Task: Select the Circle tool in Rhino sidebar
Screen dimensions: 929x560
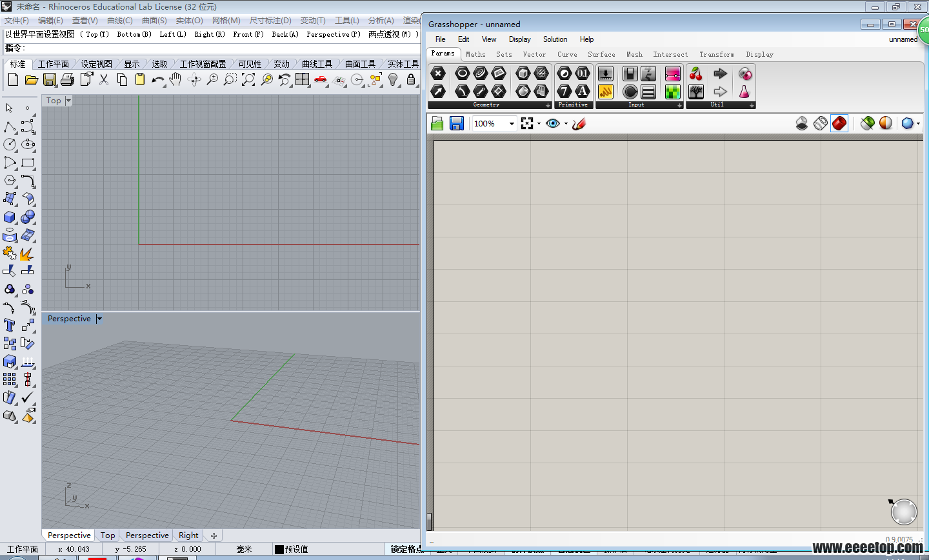Action: [x=10, y=145]
